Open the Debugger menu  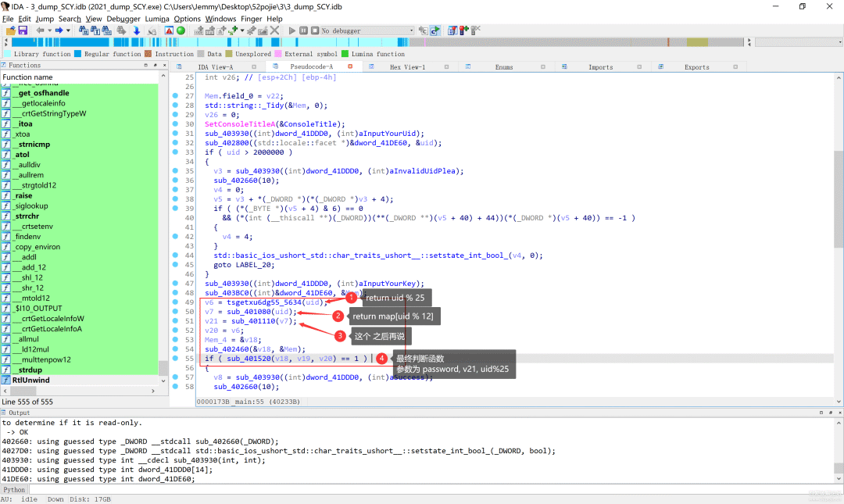123,19
